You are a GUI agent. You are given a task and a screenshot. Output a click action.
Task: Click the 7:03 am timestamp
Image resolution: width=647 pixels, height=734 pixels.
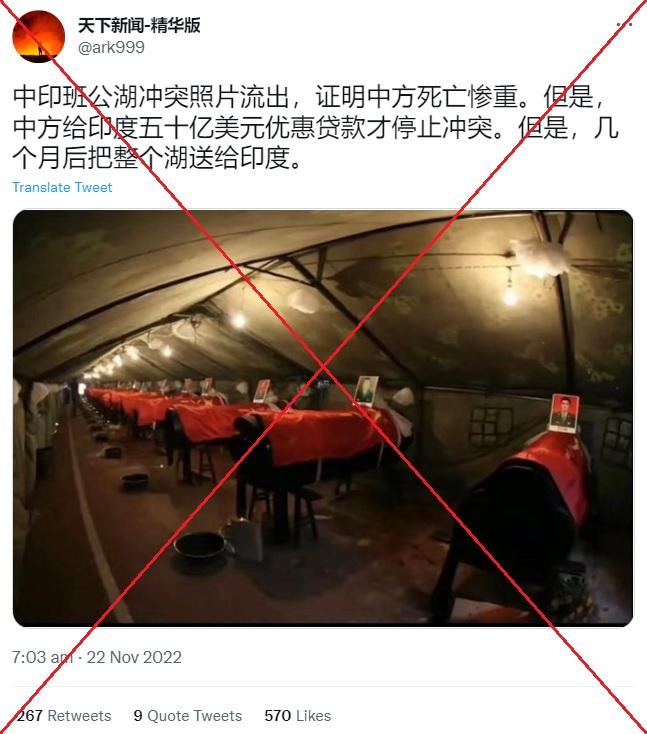pyautogui.click(x=42, y=657)
